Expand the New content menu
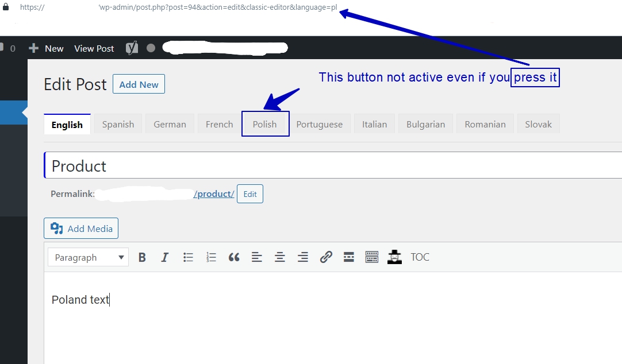This screenshot has width=622, height=364. tap(47, 48)
